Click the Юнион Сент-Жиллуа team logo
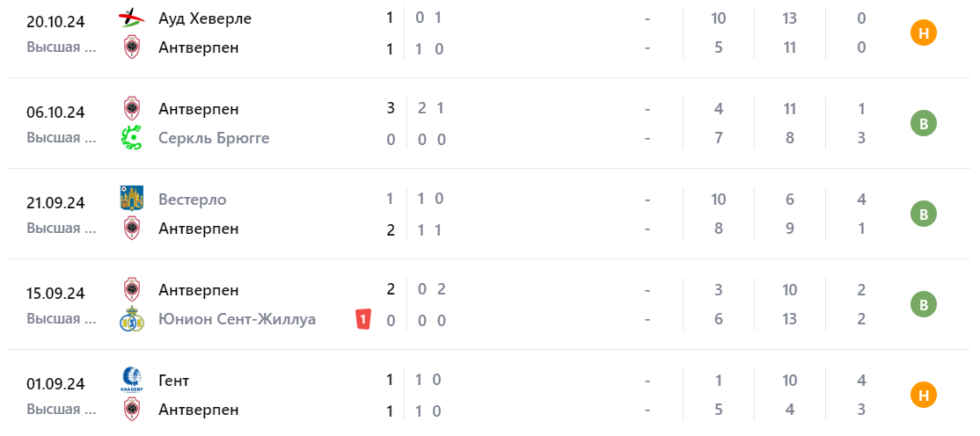The width and height of the screenshot is (980, 436). tap(131, 319)
